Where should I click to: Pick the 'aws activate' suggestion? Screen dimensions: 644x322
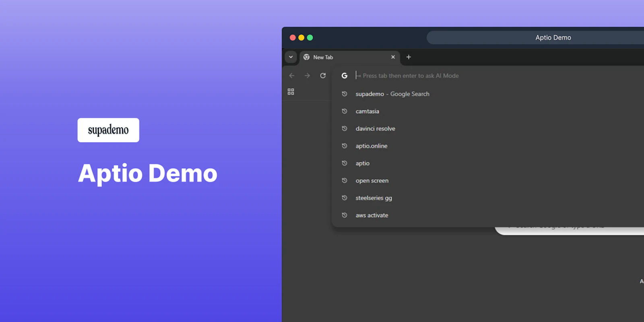[488, 215]
